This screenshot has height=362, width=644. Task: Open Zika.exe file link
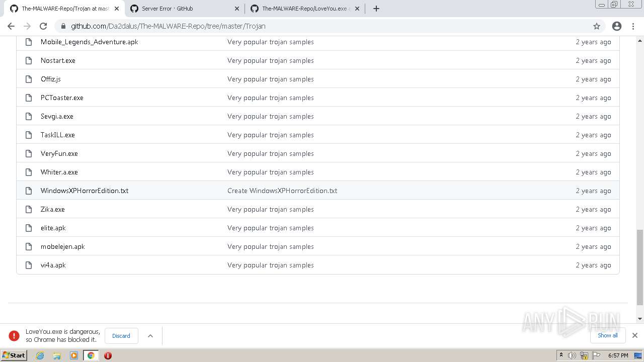coord(53,209)
